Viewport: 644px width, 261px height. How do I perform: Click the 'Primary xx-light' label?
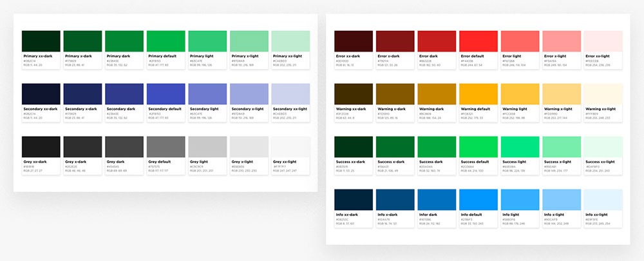tap(287, 56)
